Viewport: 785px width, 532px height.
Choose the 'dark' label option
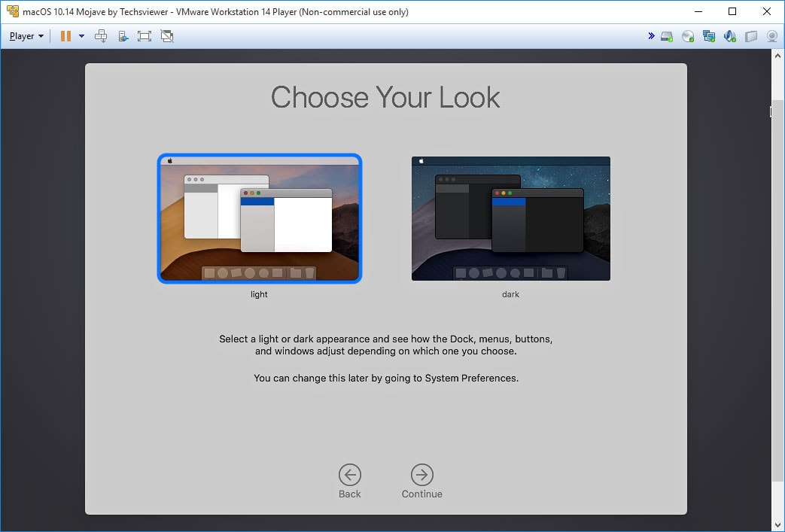(510, 294)
